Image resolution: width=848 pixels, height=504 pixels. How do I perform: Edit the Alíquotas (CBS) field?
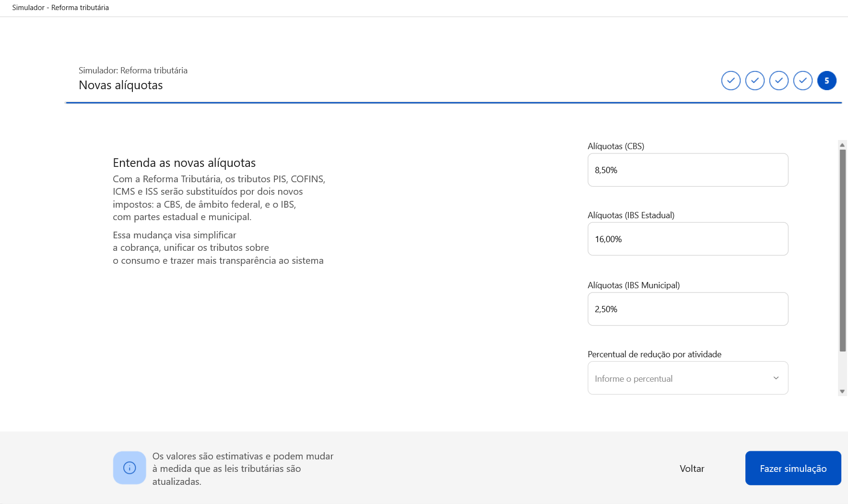pos(688,170)
